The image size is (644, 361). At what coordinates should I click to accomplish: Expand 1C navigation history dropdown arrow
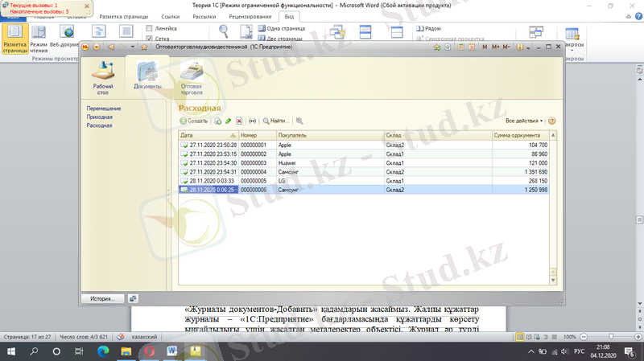pos(132,47)
